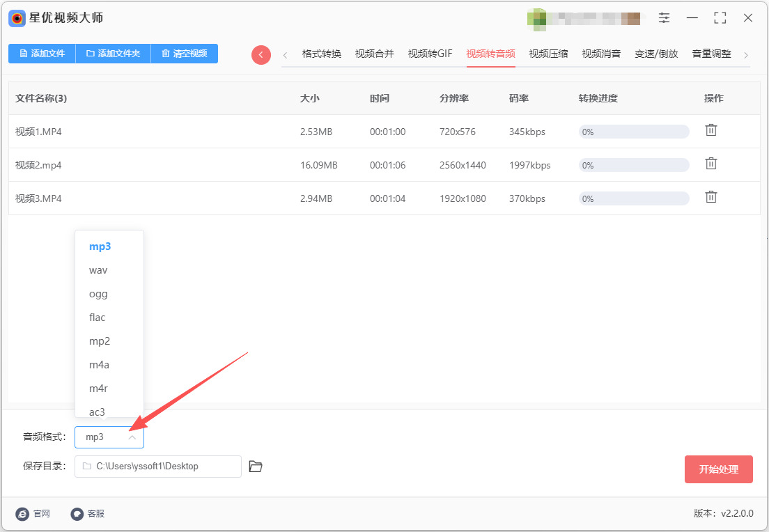The height and width of the screenshot is (532, 769).
Task: Click size value 2.53MB
Action: [x=316, y=132]
